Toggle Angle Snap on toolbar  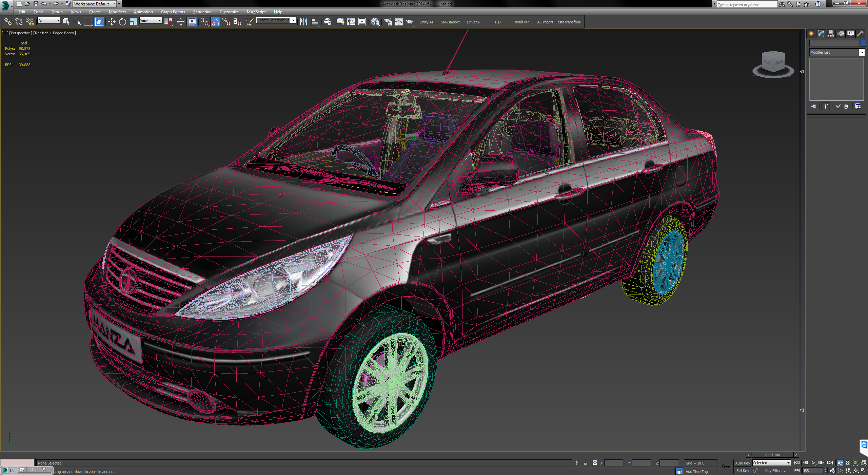pyautogui.click(x=215, y=22)
